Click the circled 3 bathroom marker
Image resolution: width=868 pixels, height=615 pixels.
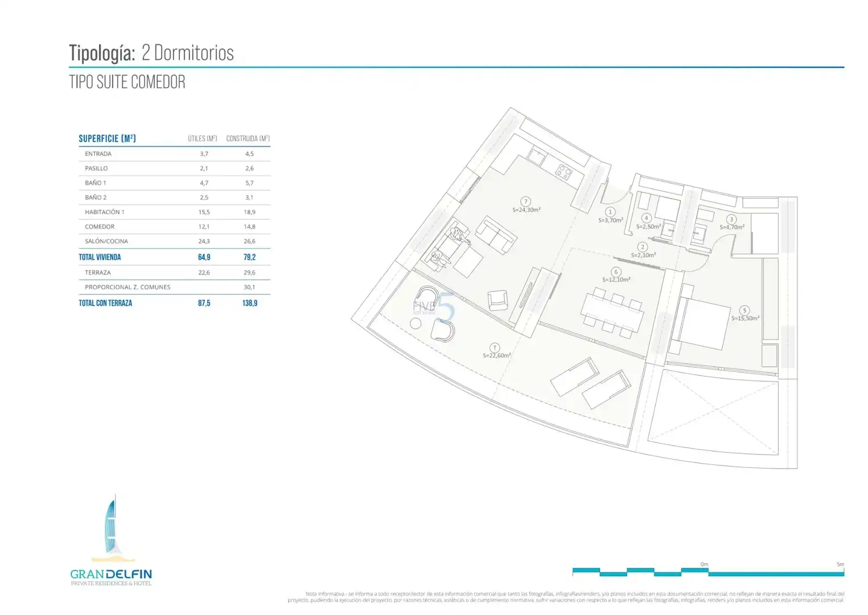pyautogui.click(x=731, y=219)
